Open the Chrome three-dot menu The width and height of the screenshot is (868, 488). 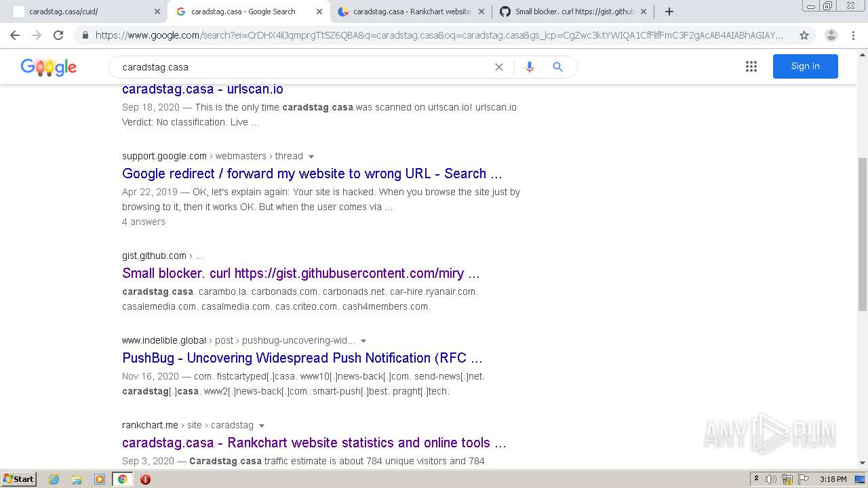pos(853,35)
